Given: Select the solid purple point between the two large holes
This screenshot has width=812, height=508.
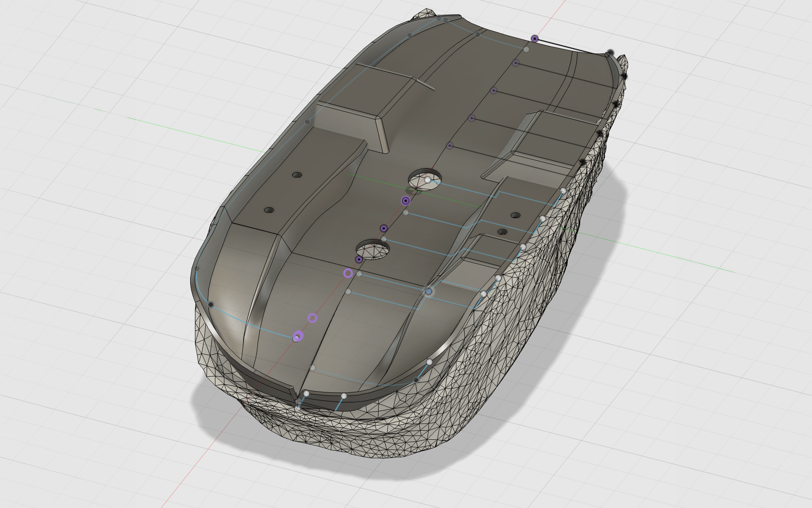Looking at the screenshot, I should pos(383,228).
